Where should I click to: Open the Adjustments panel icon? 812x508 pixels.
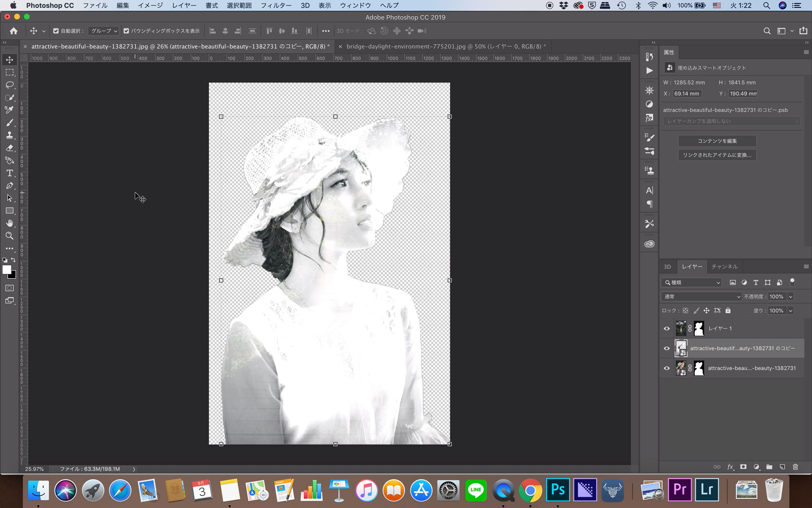coord(649,104)
